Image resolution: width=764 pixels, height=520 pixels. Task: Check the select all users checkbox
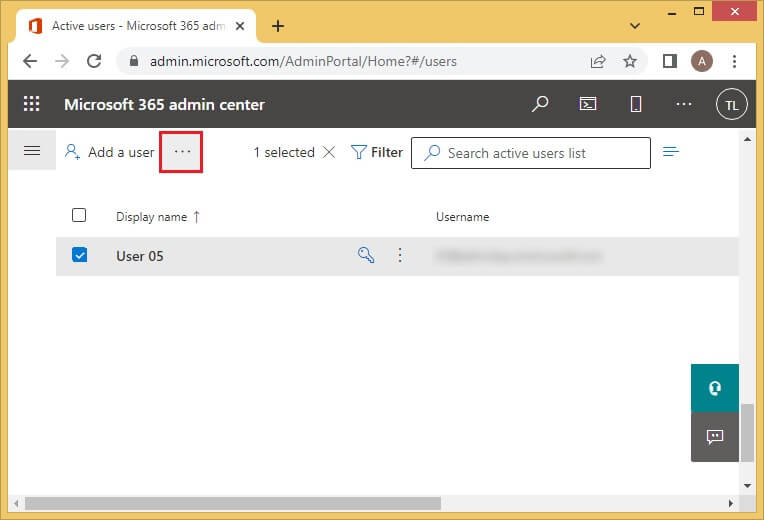click(x=79, y=215)
